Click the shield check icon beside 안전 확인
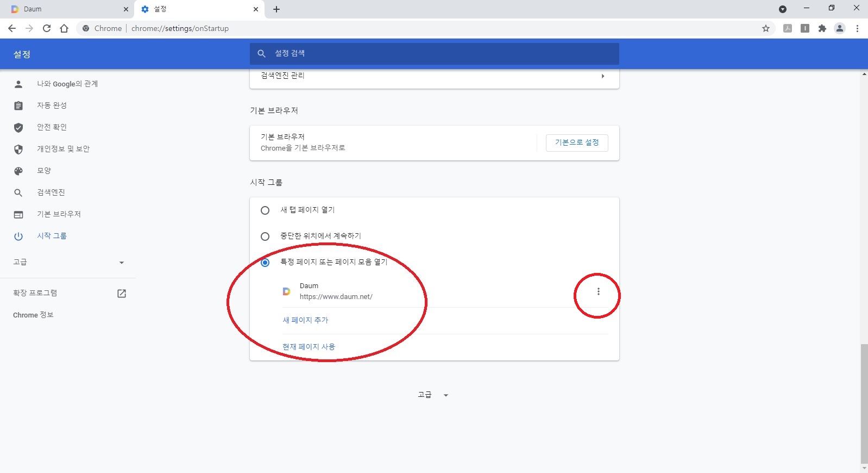 pyautogui.click(x=18, y=128)
